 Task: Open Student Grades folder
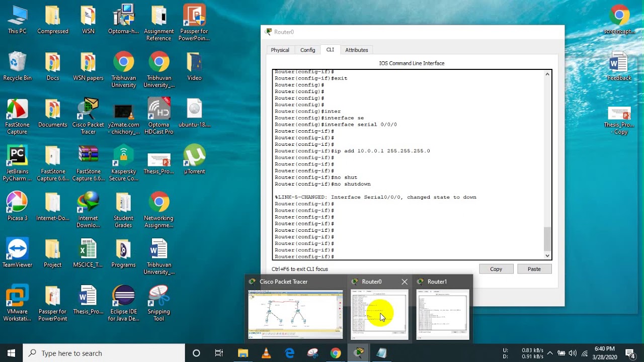[x=123, y=210]
